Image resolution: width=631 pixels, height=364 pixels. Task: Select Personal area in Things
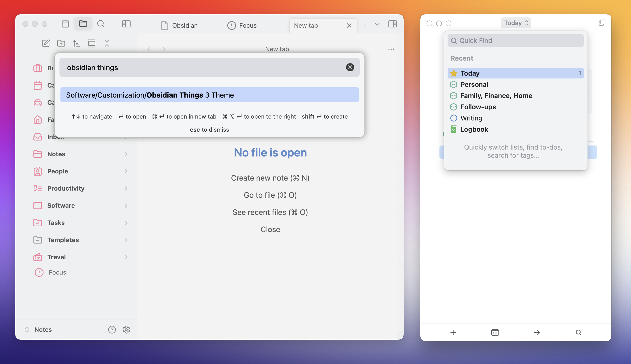point(516,84)
